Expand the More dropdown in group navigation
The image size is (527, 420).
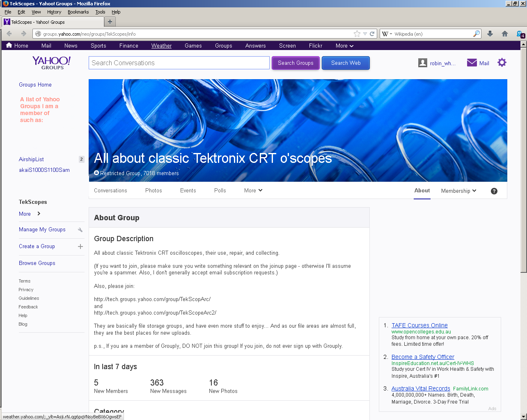coord(253,190)
